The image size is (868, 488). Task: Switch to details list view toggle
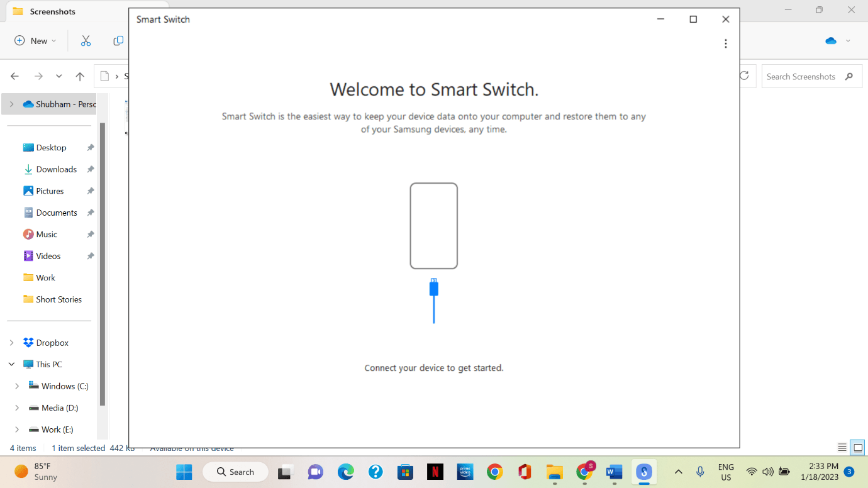[842, 448]
